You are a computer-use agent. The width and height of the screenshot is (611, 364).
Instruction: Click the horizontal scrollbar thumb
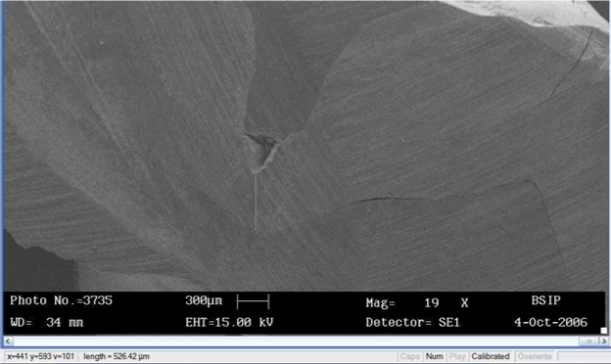(588, 341)
